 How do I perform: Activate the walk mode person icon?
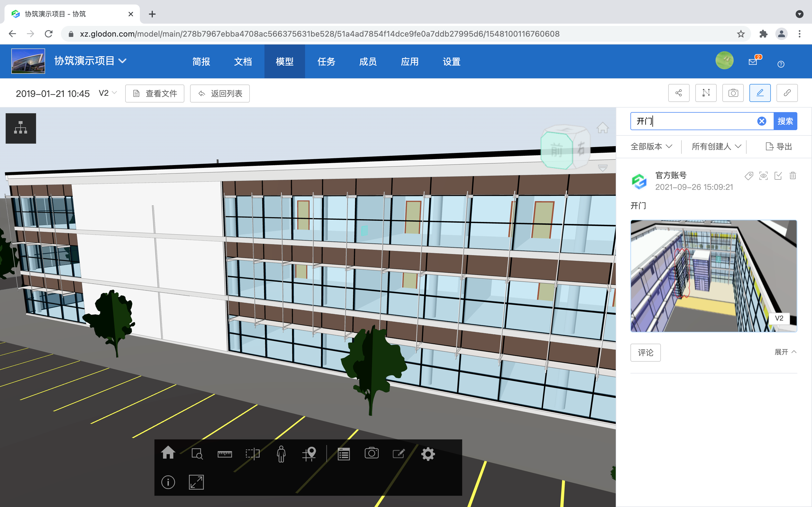pyautogui.click(x=281, y=454)
